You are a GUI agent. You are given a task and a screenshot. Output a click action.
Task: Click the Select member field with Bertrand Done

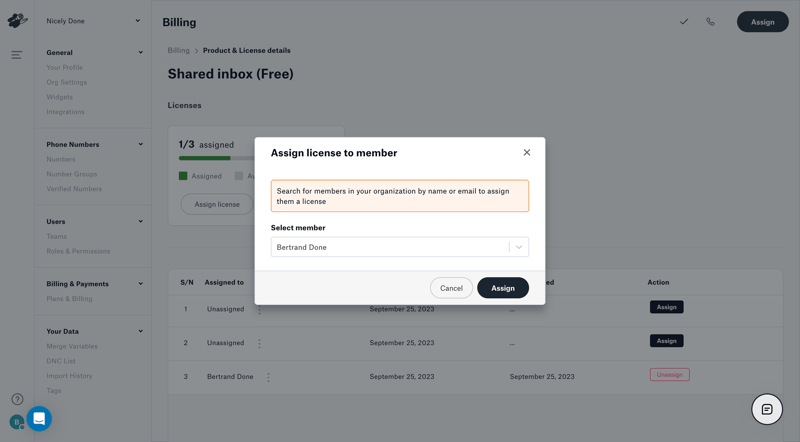399,247
